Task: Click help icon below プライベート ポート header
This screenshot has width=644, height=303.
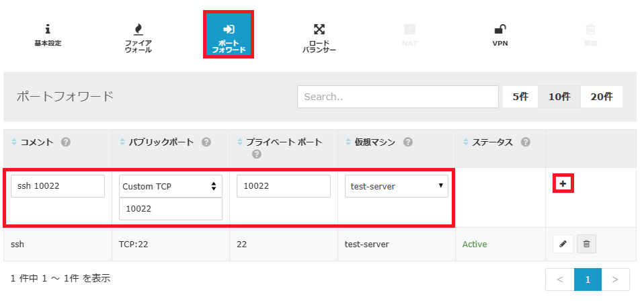Action: click(256, 155)
